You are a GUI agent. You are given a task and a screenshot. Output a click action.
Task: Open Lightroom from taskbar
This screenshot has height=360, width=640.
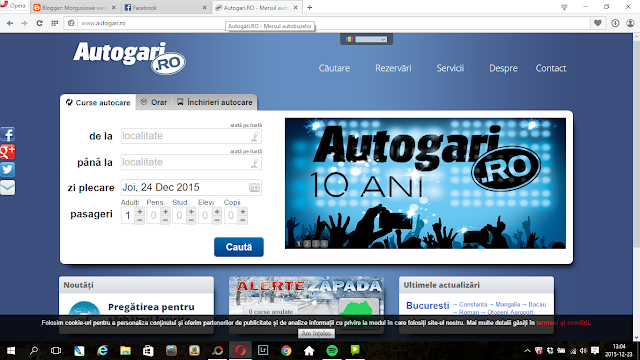[263, 350]
